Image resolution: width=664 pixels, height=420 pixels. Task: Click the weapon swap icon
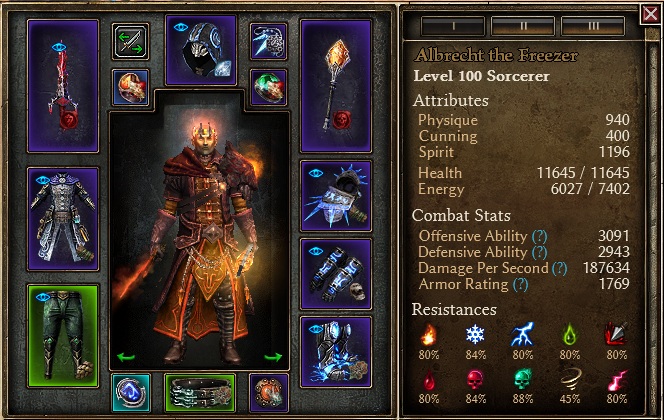pos(130,41)
